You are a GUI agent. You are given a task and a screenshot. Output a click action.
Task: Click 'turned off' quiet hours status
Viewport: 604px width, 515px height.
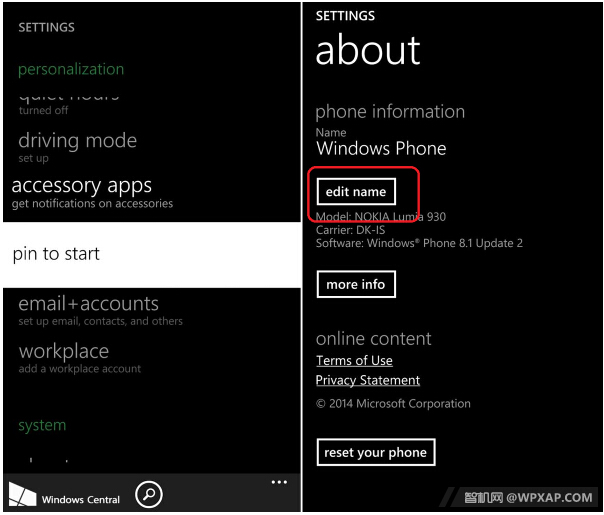click(43, 111)
